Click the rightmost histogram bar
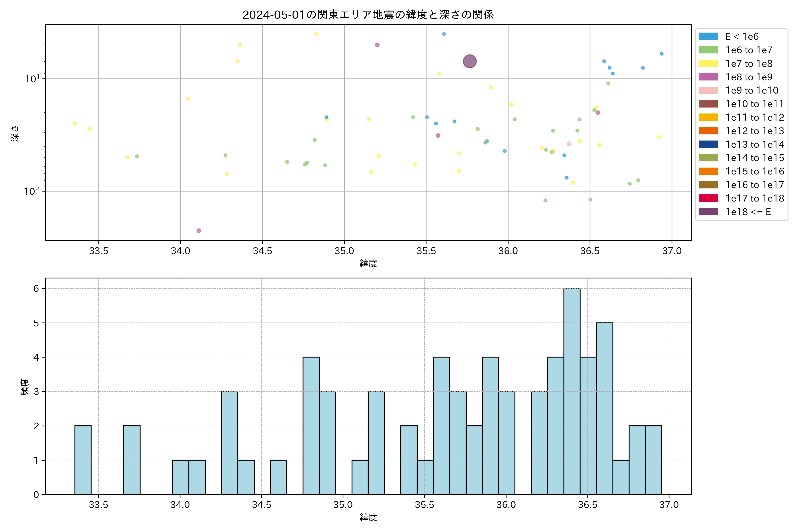Image resolution: width=798 pixels, height=532 pixels. pos(653,460)
